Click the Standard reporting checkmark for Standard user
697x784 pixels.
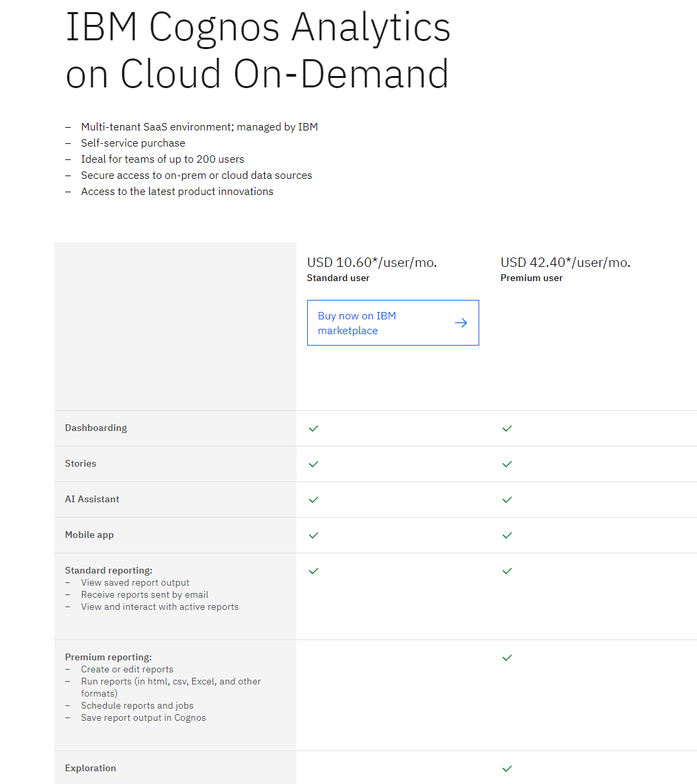(x=313, y=571)
